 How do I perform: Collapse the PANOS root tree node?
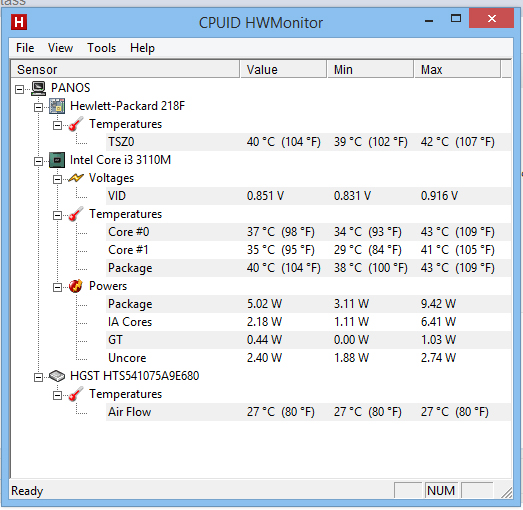(20, 89)
